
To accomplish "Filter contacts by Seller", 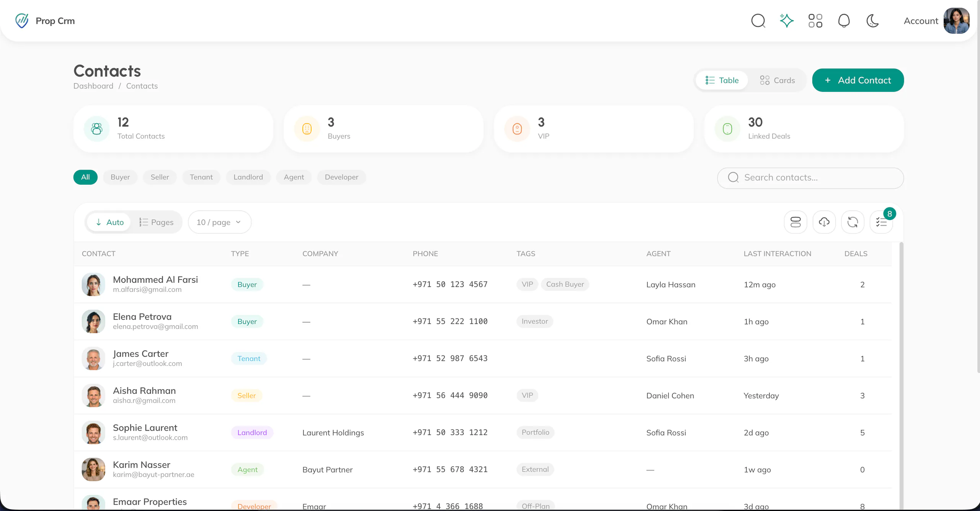I will [160, 177].
